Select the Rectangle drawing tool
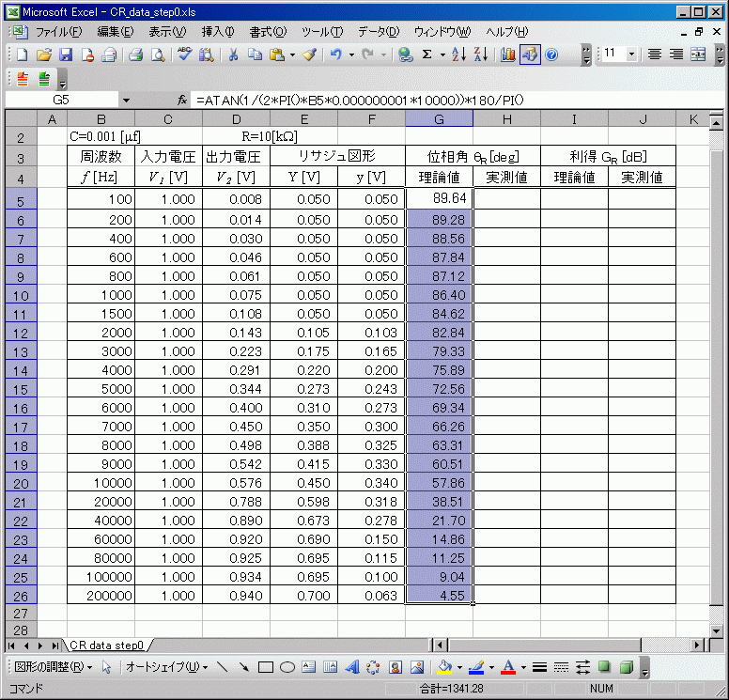729x700 pixels. [x=266, y=667]
